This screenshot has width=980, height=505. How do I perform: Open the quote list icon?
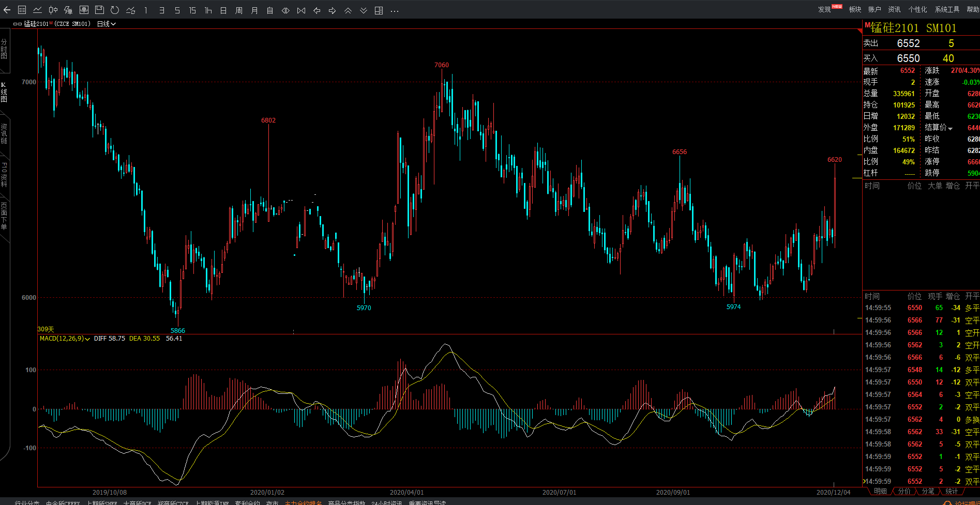click(x=22, y=10)
